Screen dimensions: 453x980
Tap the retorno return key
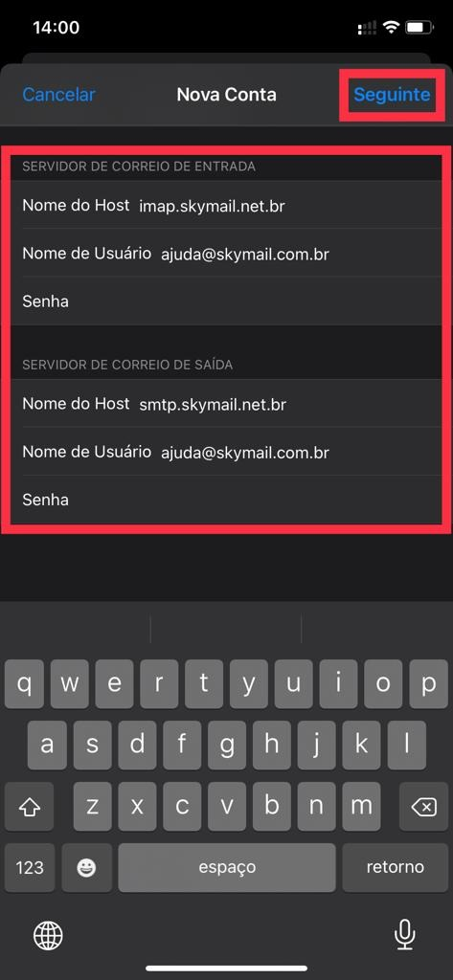pyautogui.click(x=395, y=867)
